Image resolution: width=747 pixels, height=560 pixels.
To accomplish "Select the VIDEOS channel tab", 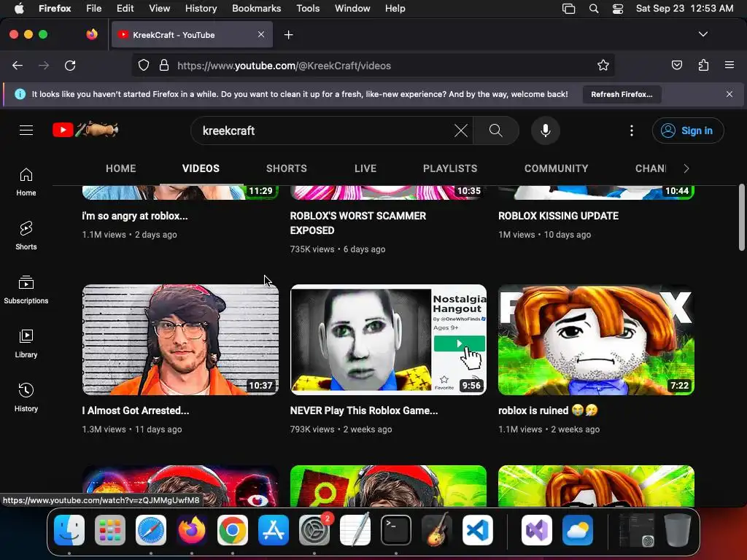I will (x=201, y=168).
